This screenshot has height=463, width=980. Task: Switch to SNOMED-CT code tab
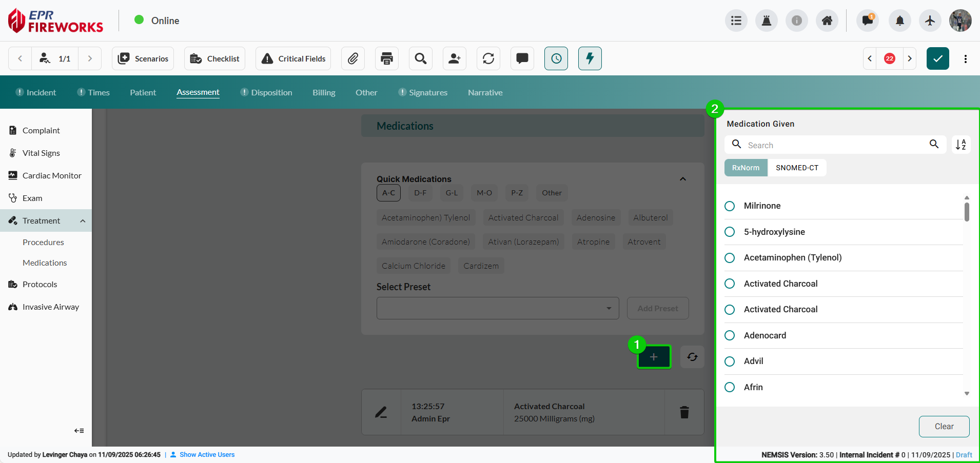[797, 168]
